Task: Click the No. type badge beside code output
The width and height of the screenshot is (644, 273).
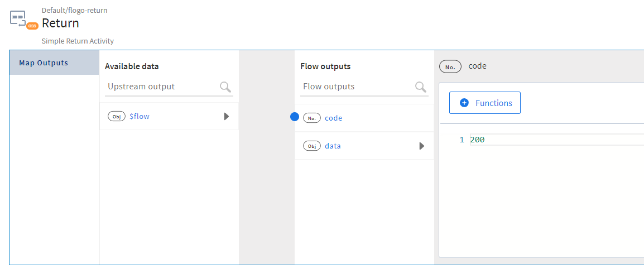Action: pyautogui.click(x=312, y=118)
